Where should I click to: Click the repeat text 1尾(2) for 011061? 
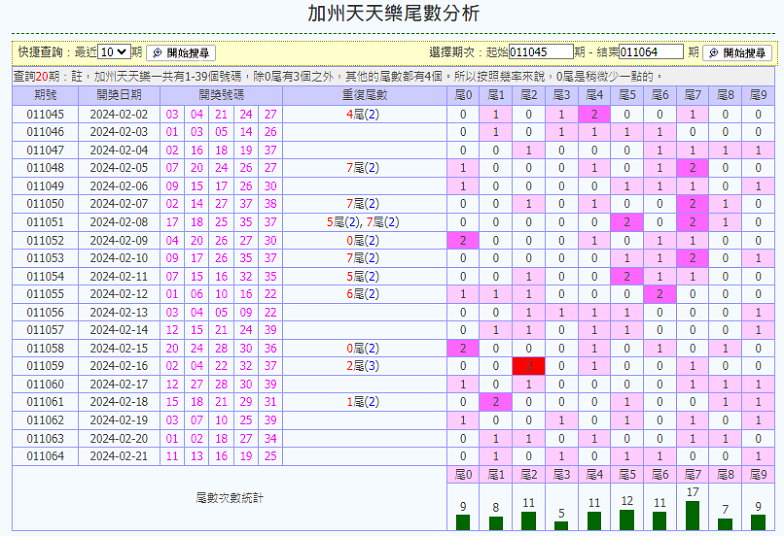[363, 402]
